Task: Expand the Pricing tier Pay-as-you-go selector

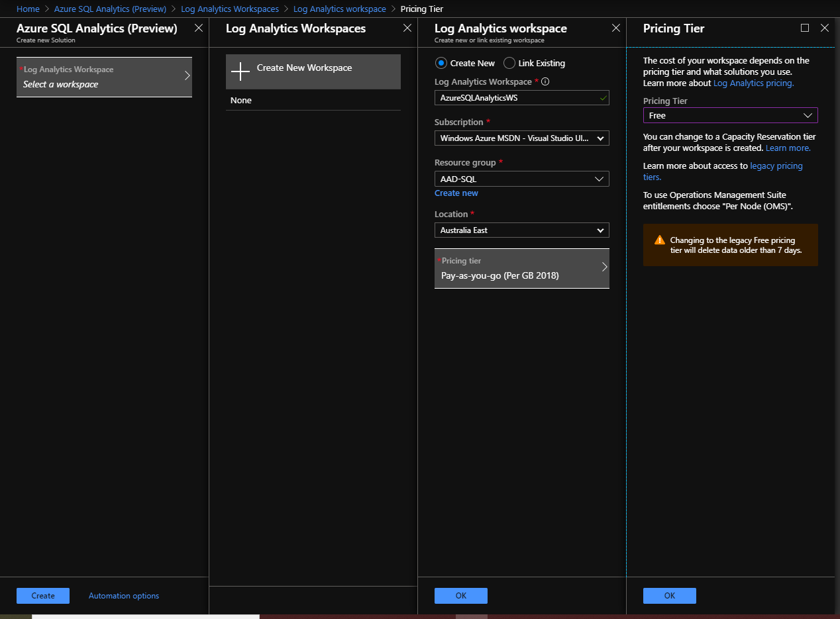Action: (x=522, y=268)
